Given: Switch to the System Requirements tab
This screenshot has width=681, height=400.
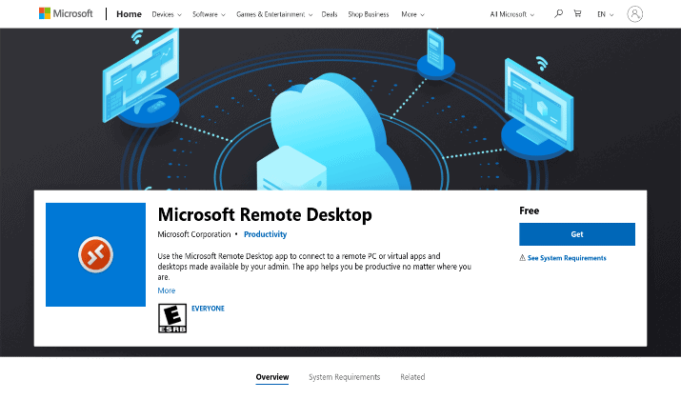Looking at the screenshot, I should [x=344, y=377].
